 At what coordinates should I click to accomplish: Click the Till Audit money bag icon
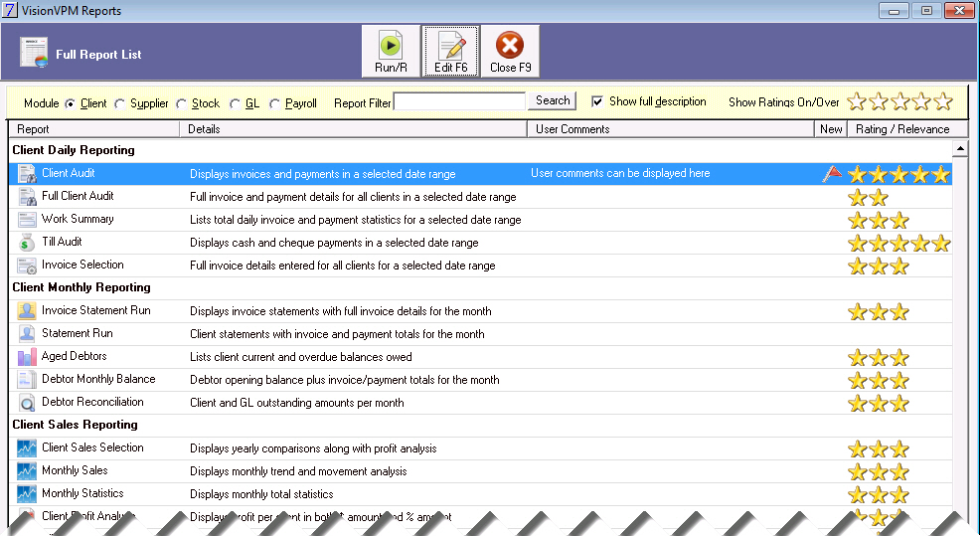coord(27,243)
